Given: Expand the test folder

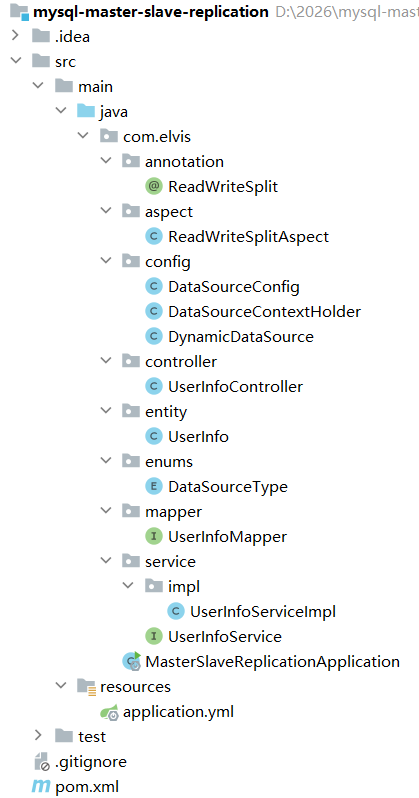Looking at the screenshot, I should 38,735.
